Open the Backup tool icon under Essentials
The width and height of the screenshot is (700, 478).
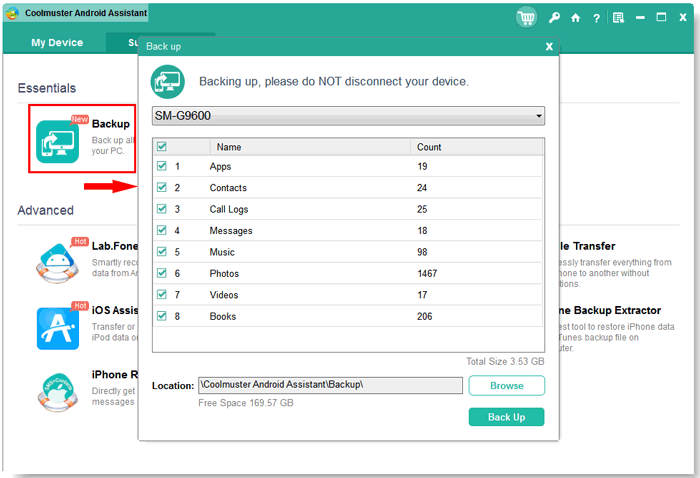coord(58,141)
